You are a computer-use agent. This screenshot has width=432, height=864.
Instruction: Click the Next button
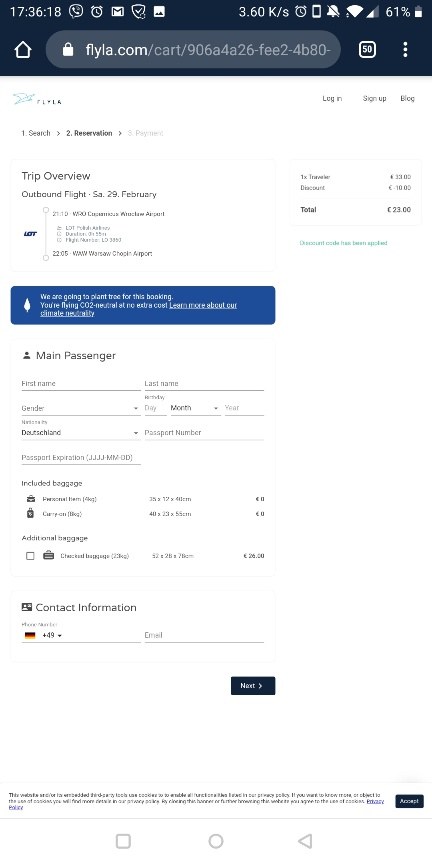click(253, 686)
